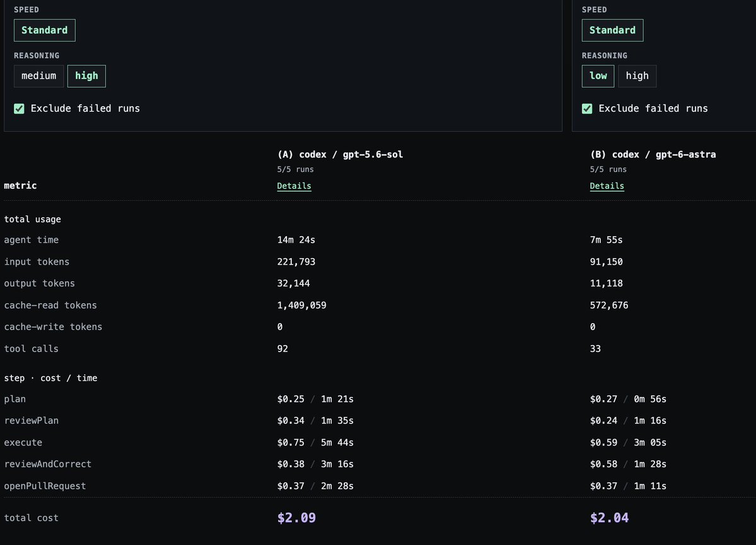This screenshot has width=756, height=545.
Task: Click the reviewAndCorrect step row label
Action: (48, 464)
